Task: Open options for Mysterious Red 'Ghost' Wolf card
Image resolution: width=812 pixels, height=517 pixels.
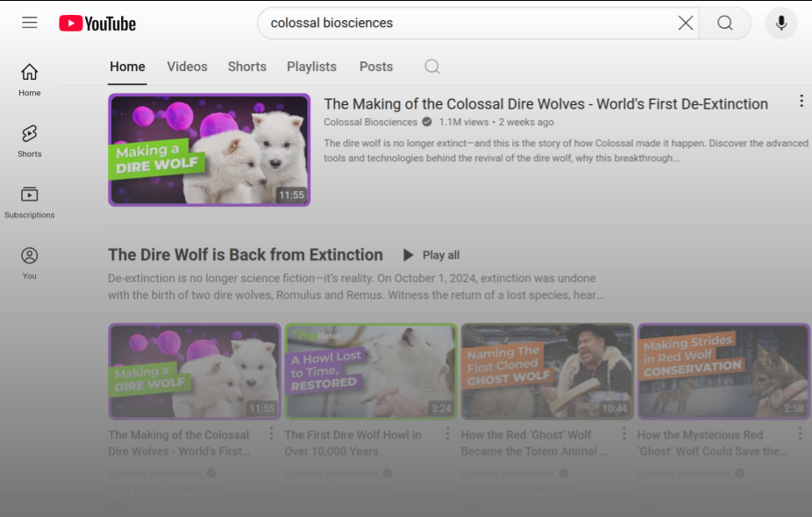Action: (x=800, y=434)
